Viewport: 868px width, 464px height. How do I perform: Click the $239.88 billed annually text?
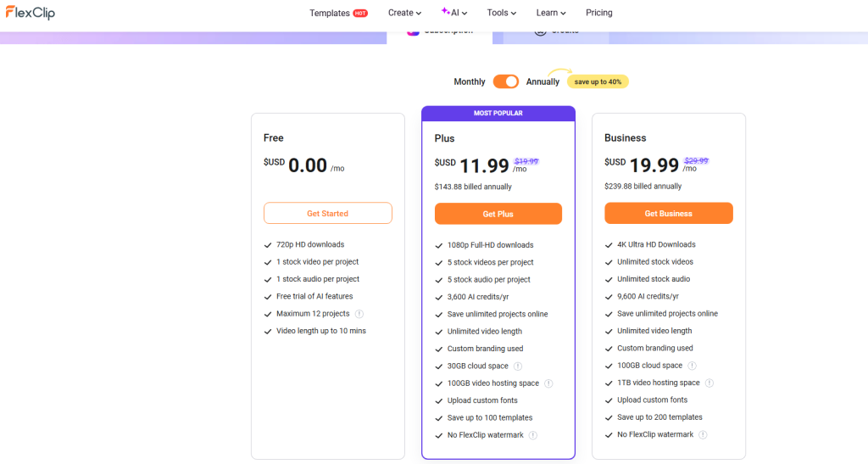[643, 186]
